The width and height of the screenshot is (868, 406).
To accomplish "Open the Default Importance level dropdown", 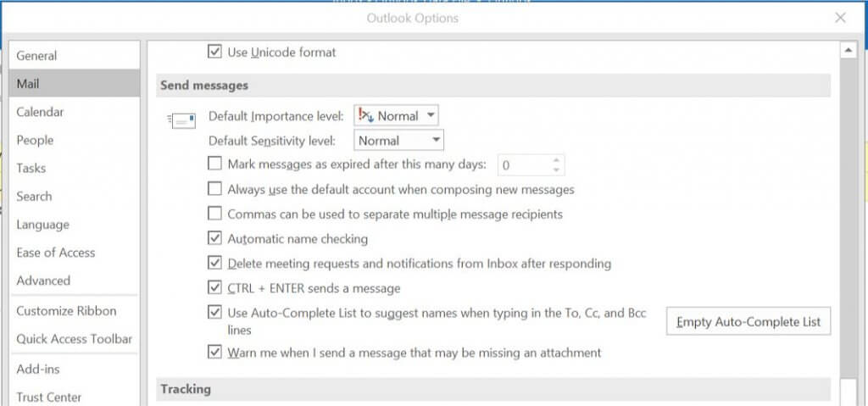I will (396, 116).
